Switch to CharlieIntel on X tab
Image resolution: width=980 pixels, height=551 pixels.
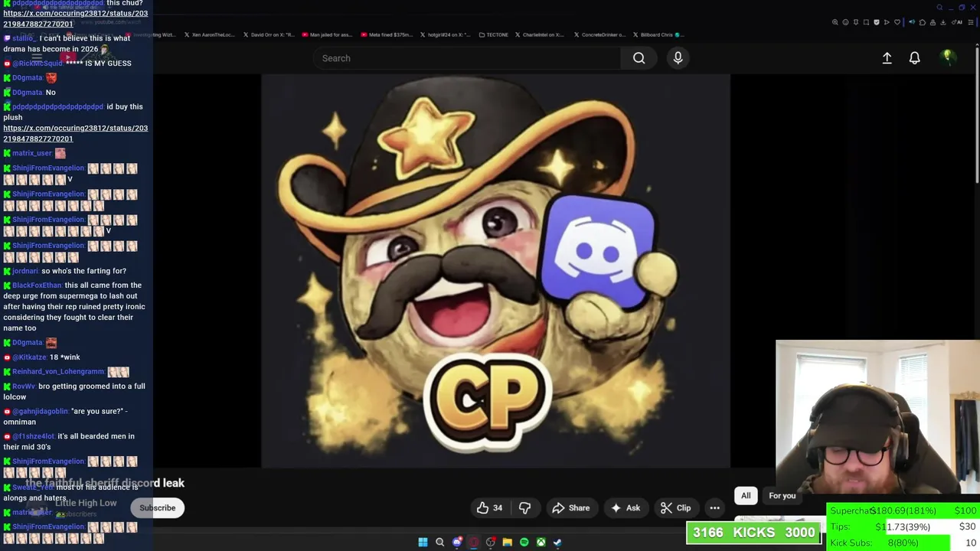541,34
